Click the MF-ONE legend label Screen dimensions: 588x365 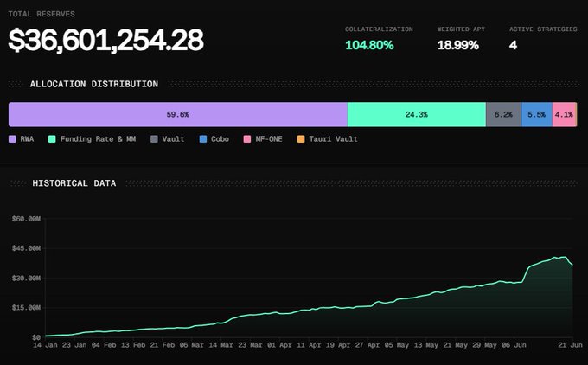coord(269,139)
